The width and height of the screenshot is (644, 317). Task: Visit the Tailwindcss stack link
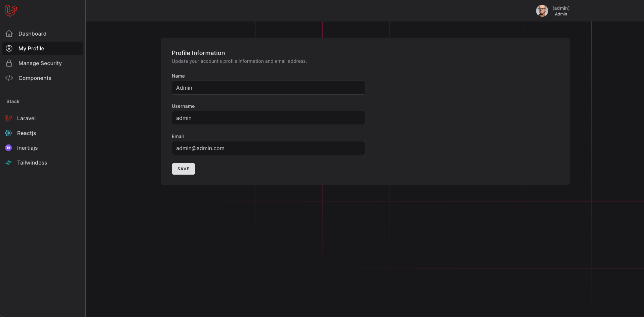(x=32, y=163)
